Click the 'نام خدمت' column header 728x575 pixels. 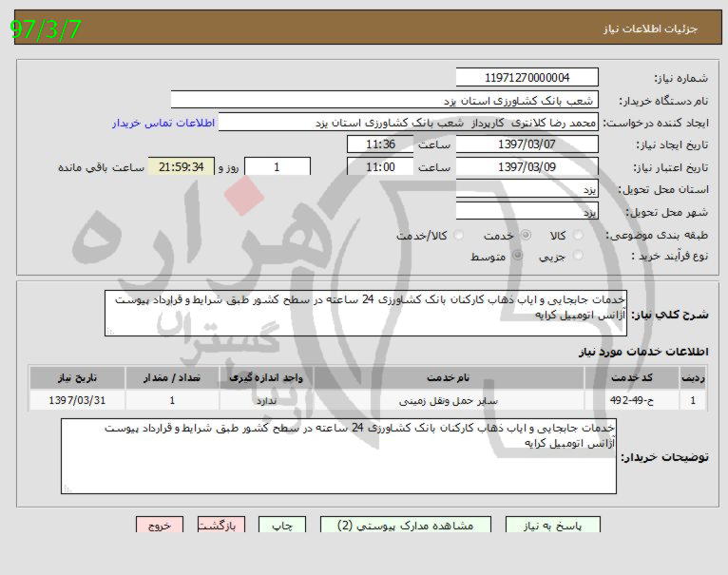pyautogui.click(x=449, y=378)
